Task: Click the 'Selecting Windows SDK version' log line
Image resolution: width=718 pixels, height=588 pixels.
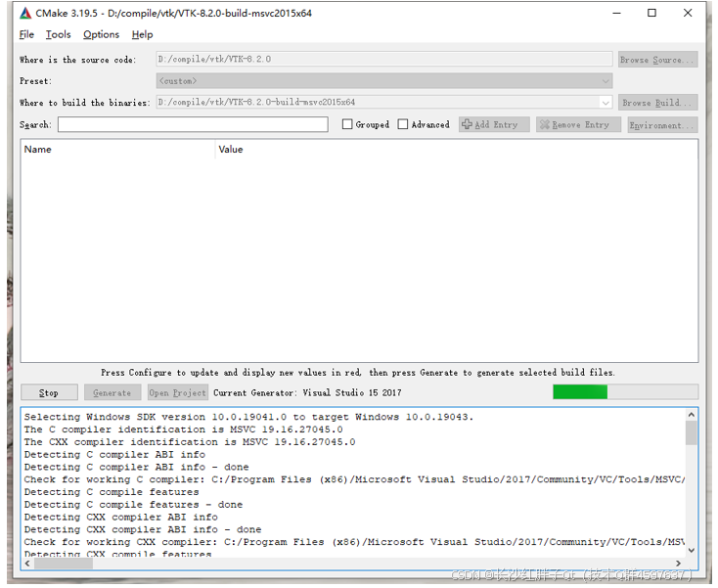Action: click(x=248, y=417)
